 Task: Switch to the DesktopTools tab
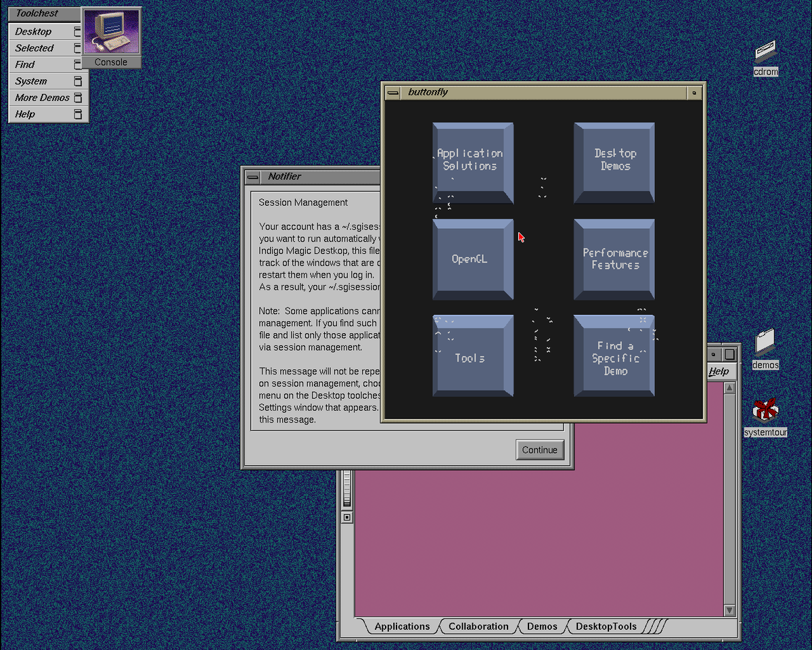[606, 626]
